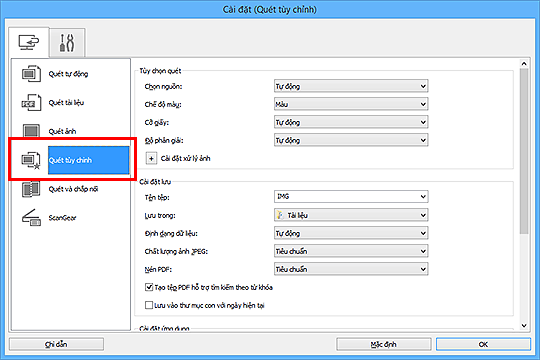Open the general settings tools tab

click(x=67, y=43)
